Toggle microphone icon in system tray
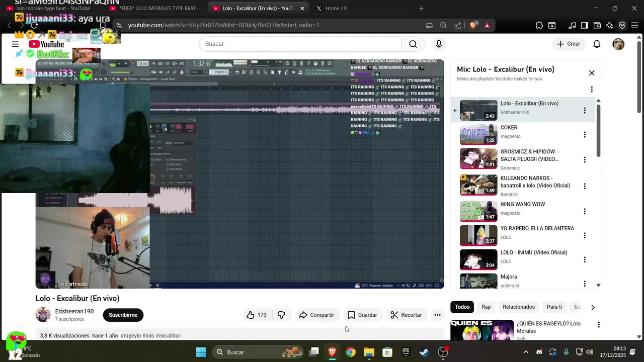 coord(566,352)
